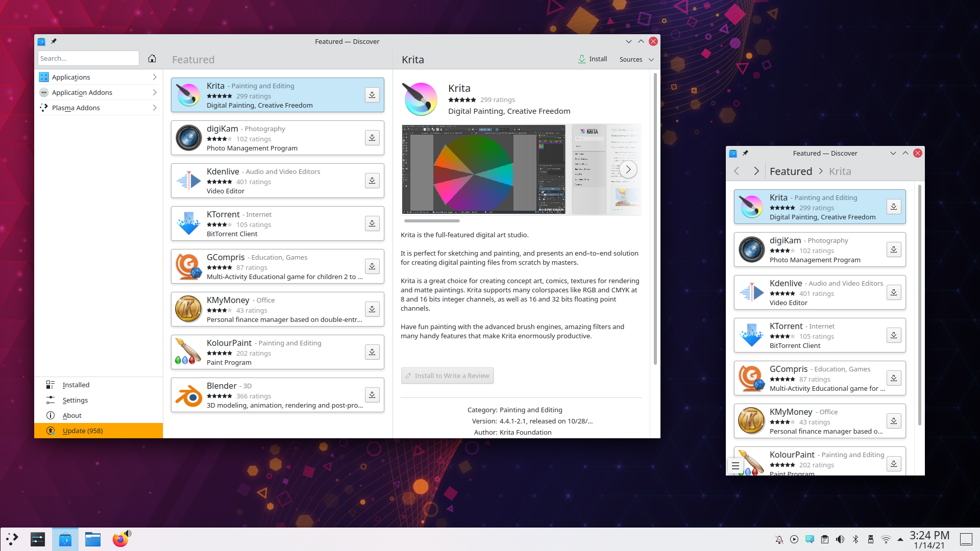Click the taskbar clock showing 3:24 PM
The height and width of the screenshot is (551, 980).
pyautogui.click(x=929, y=539)
